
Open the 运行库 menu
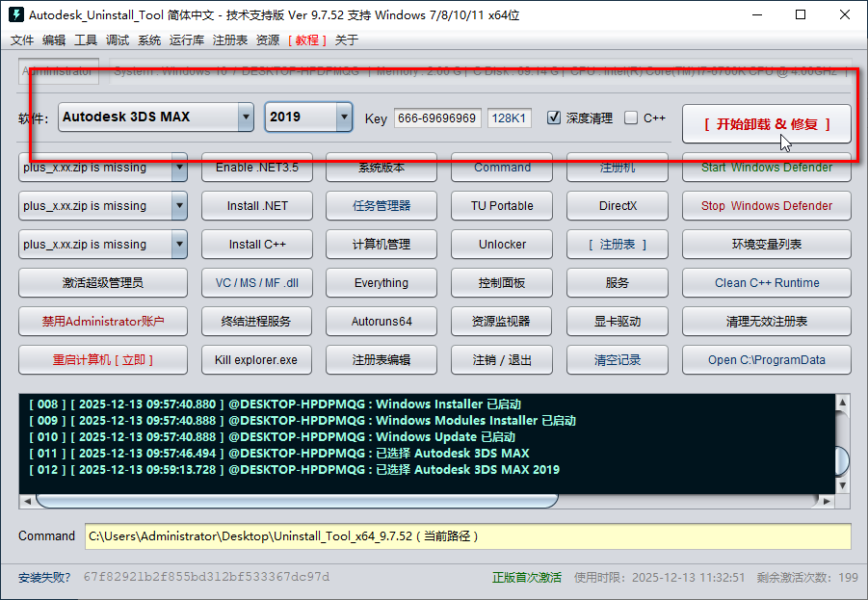[187, 39]
